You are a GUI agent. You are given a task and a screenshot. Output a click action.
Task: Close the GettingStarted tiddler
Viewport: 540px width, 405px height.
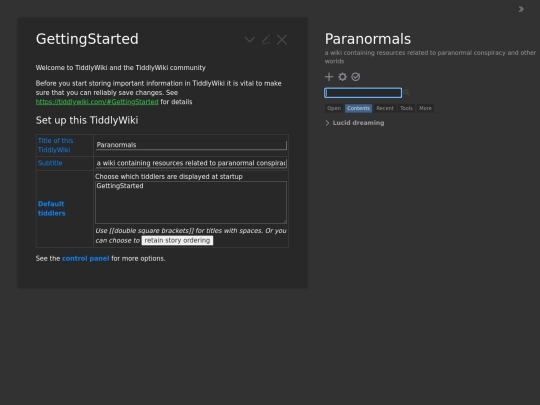click(x=282, y=40)
